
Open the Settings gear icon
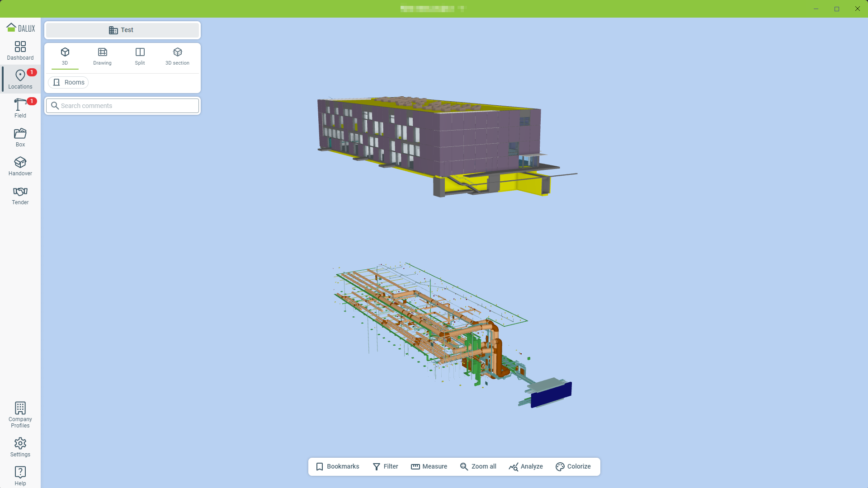click(20, 447)
